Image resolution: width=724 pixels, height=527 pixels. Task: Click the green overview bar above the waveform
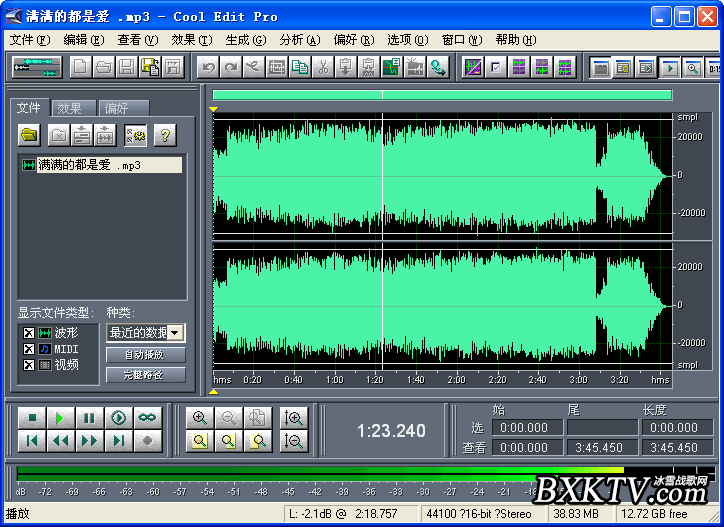point(442,95)
